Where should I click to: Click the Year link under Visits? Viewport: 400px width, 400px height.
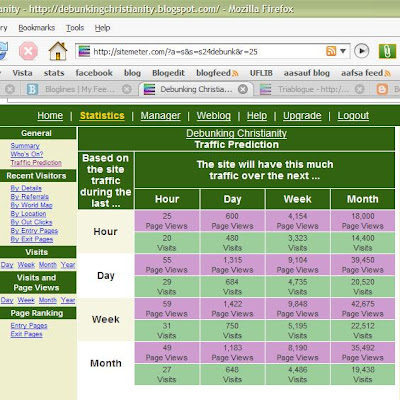68,265
